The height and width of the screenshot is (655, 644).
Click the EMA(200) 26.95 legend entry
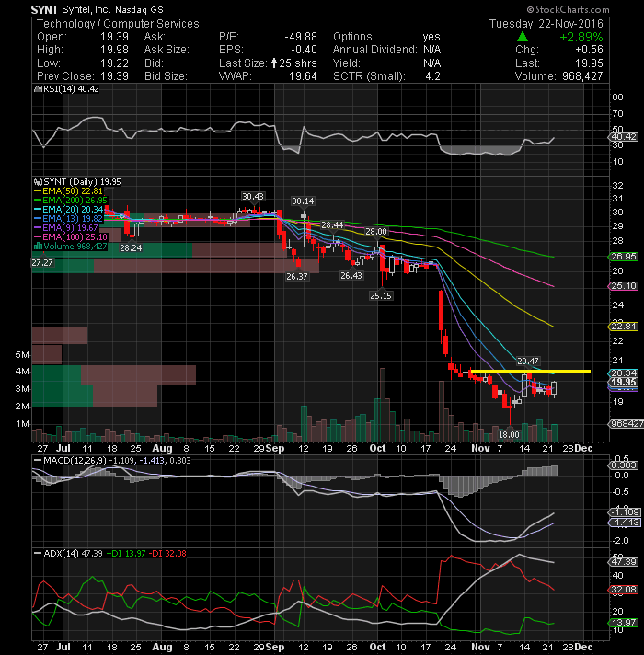coord(71,201)
